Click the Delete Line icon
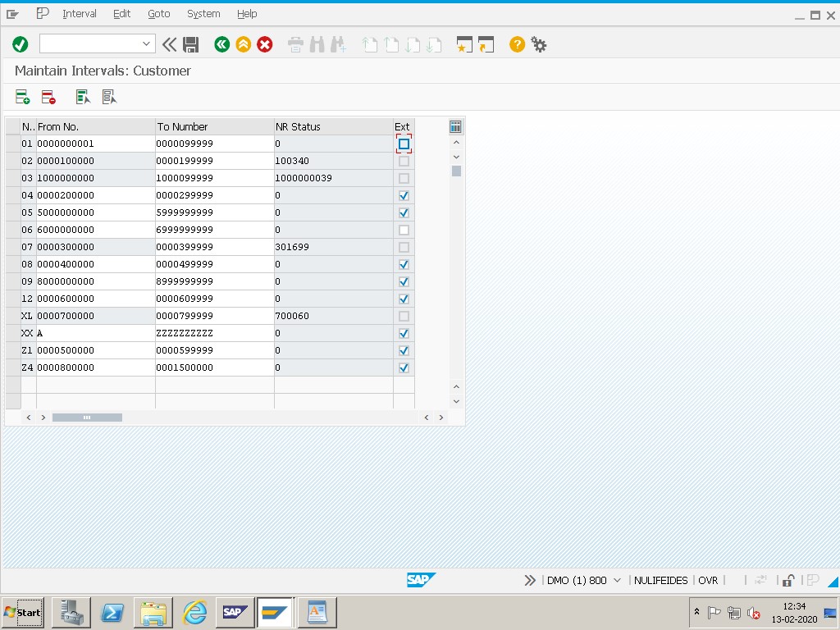The height and width of the screenshot is (630, 840). [x=48, y=97]
